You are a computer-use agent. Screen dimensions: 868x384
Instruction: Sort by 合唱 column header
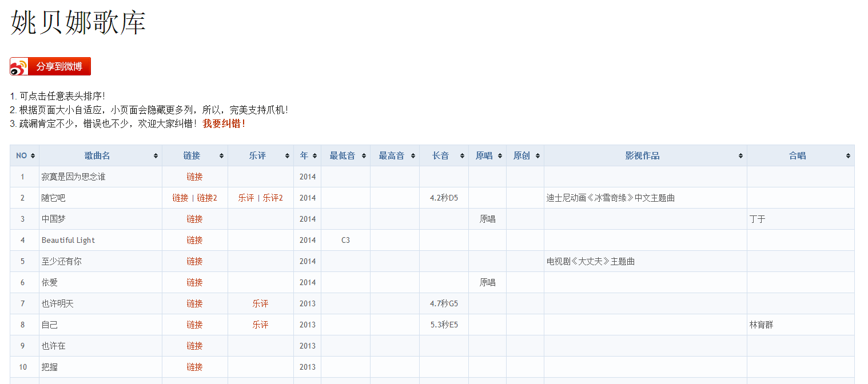(x=797, y=155)
